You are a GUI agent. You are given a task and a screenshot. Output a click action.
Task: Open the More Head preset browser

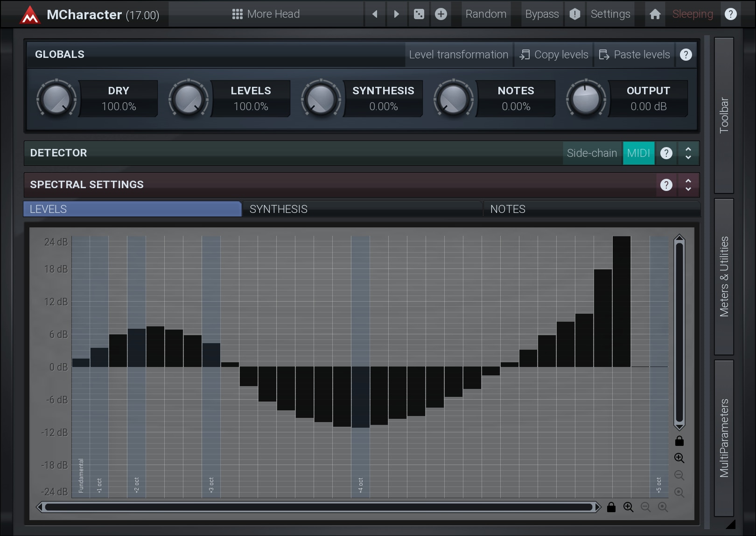coord(266,14)
